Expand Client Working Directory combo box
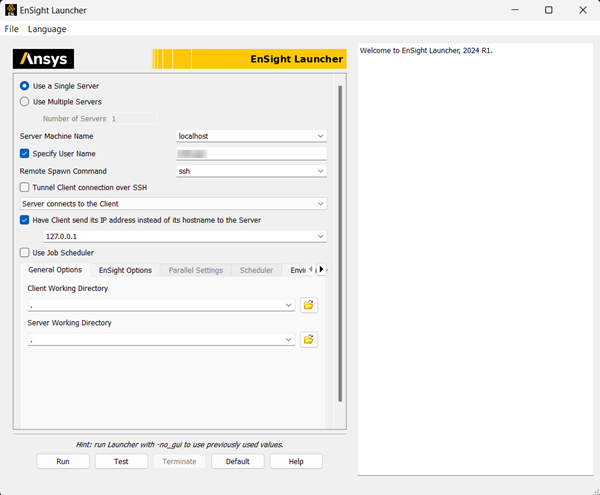 [289, 305]
